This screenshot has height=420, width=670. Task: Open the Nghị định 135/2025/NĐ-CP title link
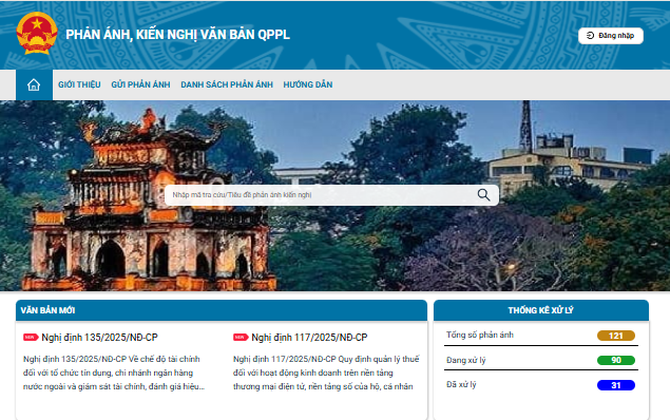(x=99, y=338)
